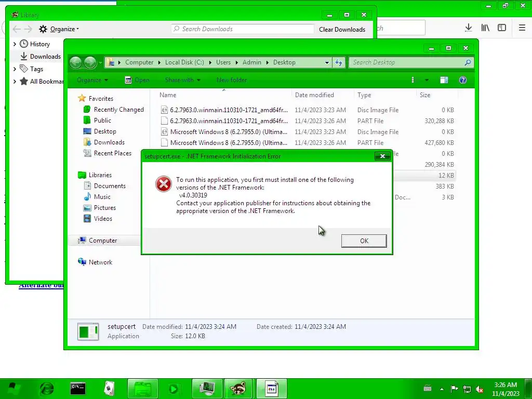Select 6.2.7963.0 winmain Disc Image File
The width and height of the screenshot is (532, 399).
click(x=307, y=110)
